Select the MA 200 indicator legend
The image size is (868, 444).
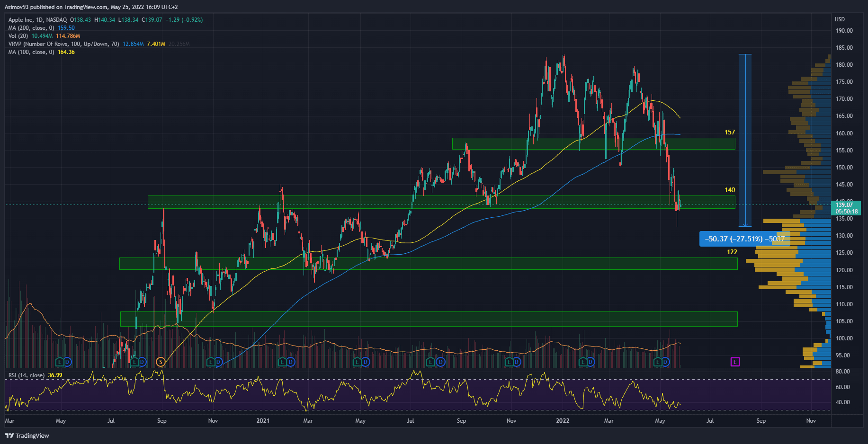pyautogui.click(x=31, y=28)
